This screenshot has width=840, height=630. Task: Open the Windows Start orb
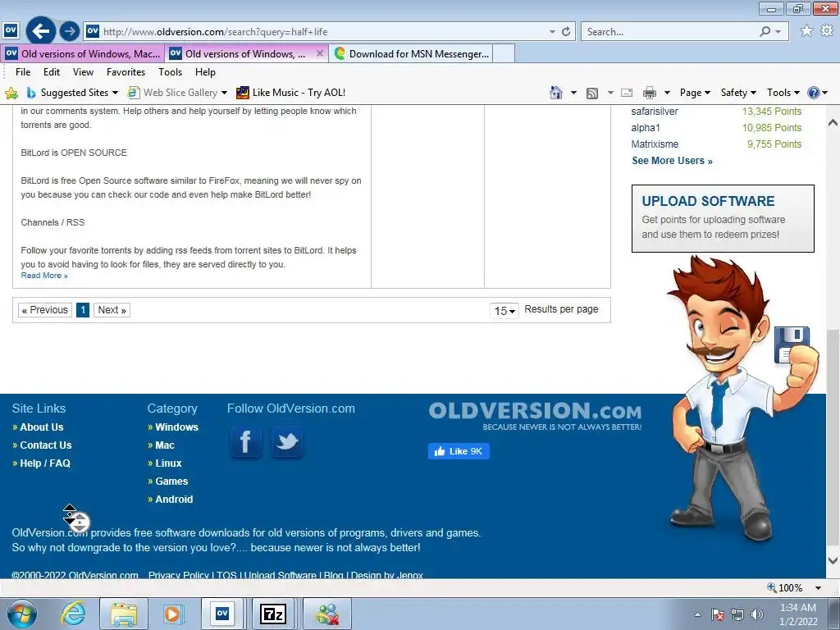pyautogui.click(x=22, y=614)
